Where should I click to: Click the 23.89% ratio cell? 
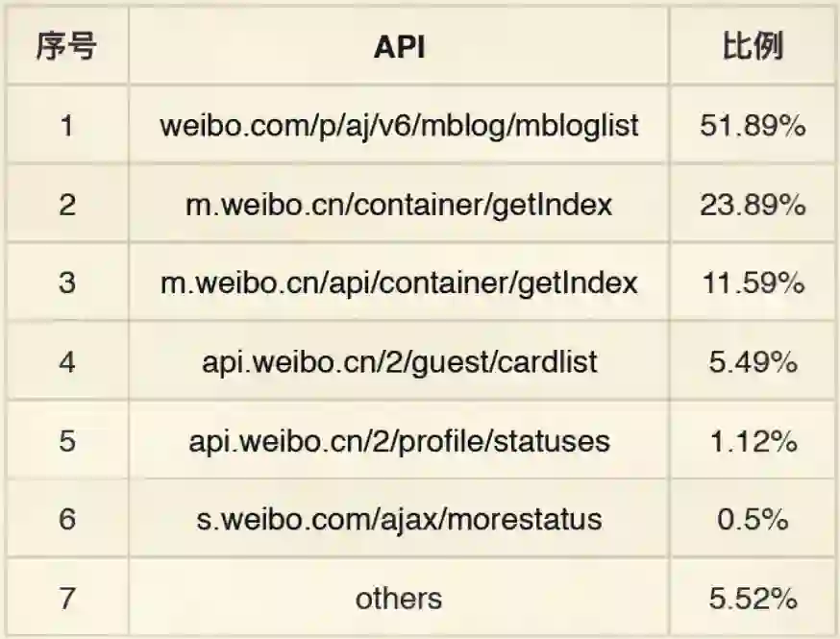pyautogui.click(x=753, y=205)
